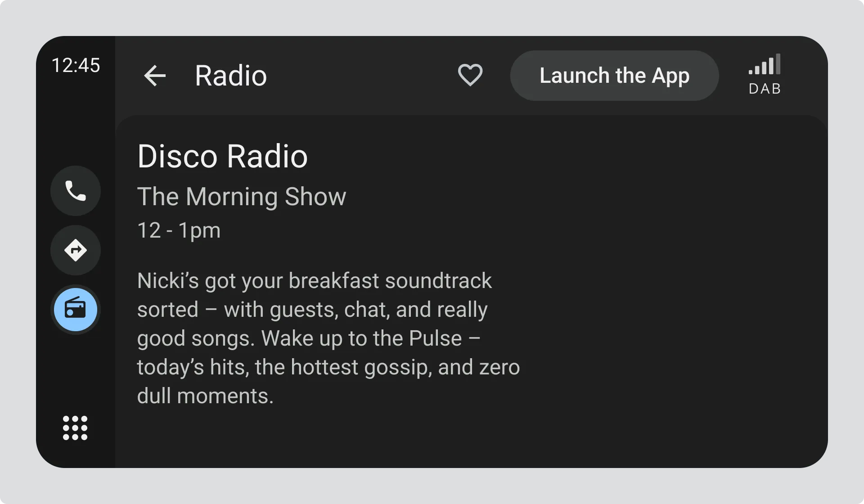Tap the 12:45 clock display
This screenshot has height=504, width=864.
[x=76, y=65]
